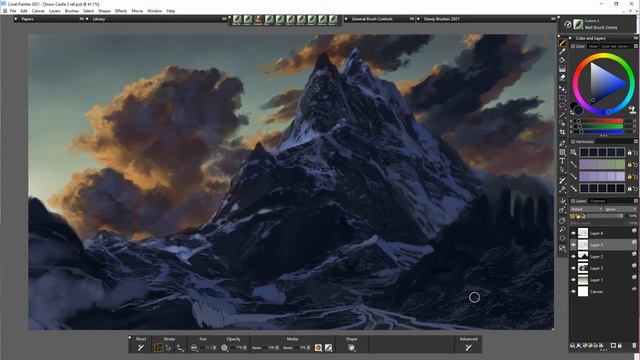Select the Lasso tool

(x=562, y=106)
